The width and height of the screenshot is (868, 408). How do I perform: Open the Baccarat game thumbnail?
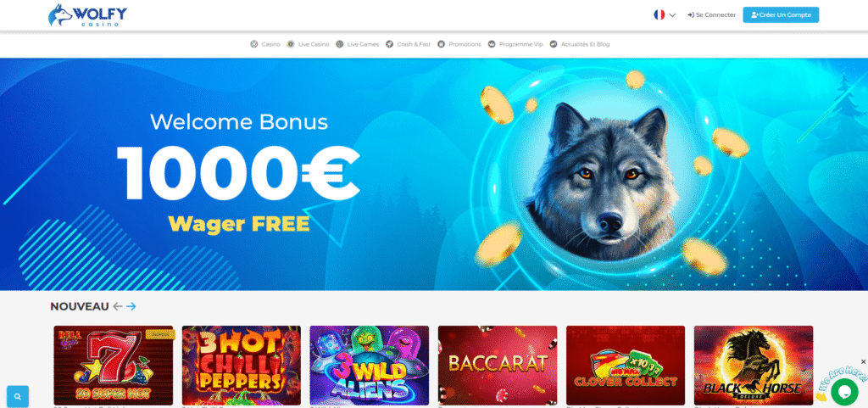coord(498,366)
